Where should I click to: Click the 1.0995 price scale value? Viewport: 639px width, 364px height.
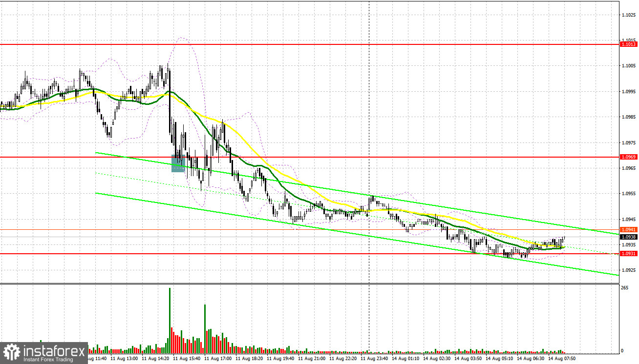tap(628, 91)
